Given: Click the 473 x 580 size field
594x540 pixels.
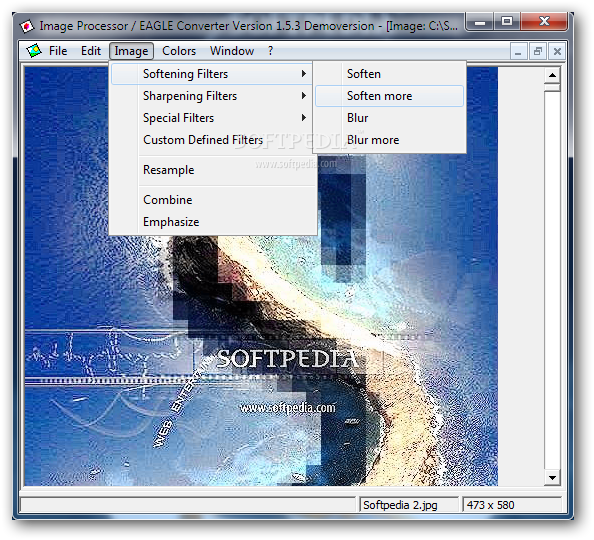Looking at the screenshot, I should pos(511,505).
